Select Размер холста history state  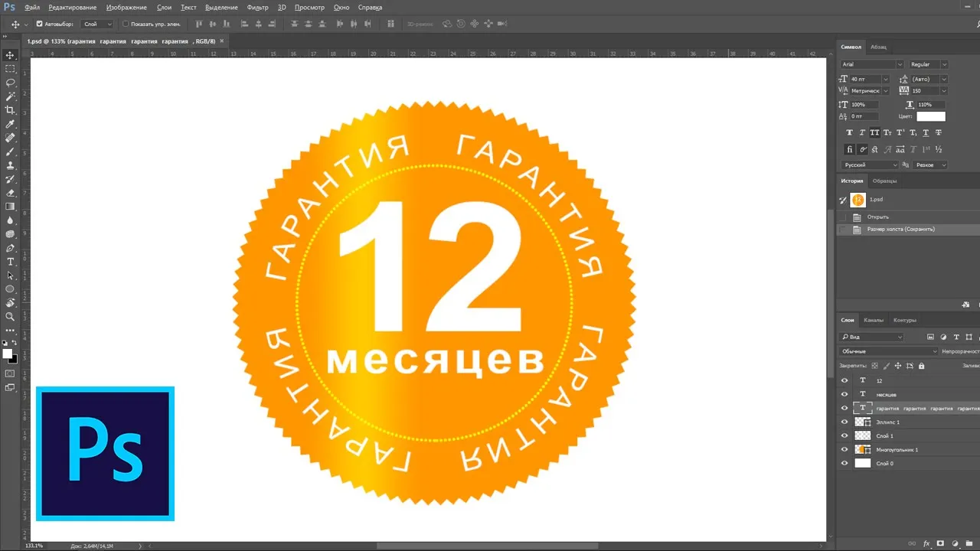(909, 229)
